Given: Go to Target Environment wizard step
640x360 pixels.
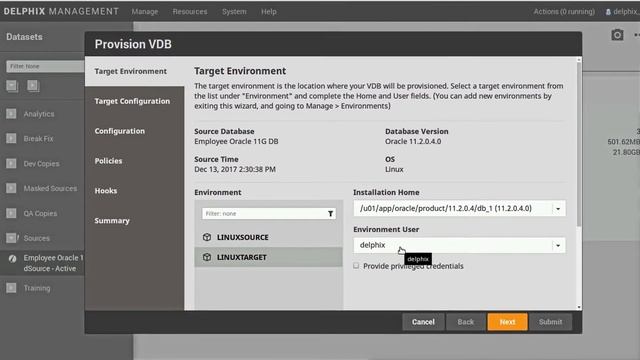Looking at the screenshot, I should coord(135,71).
